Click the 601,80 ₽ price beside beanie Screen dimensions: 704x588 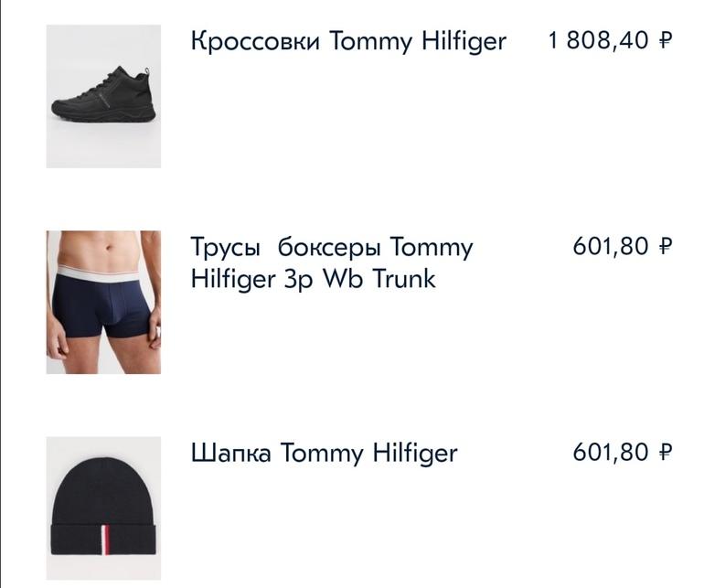(622, 453)
